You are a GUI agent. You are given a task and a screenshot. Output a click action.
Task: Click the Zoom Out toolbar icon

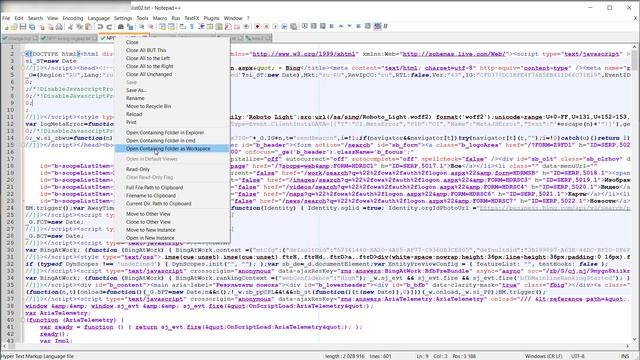click(150, 27)
